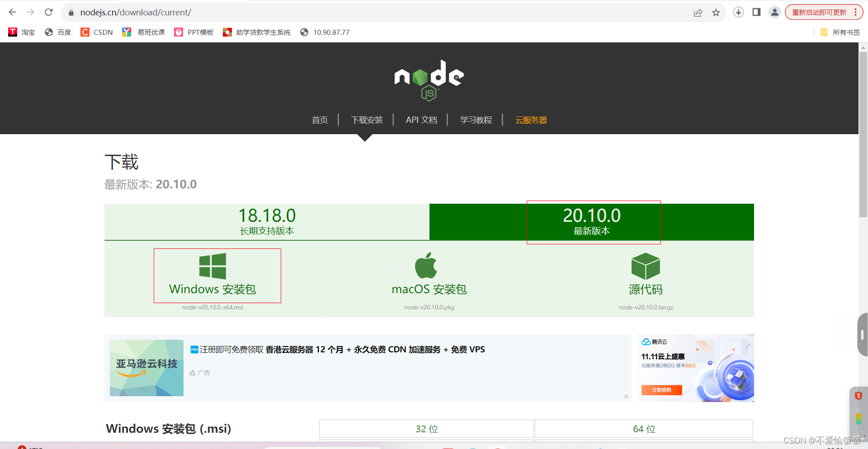Open the 下载安装 nav item
The height and width of the screenshot is (449, 868).
(367, 120)
